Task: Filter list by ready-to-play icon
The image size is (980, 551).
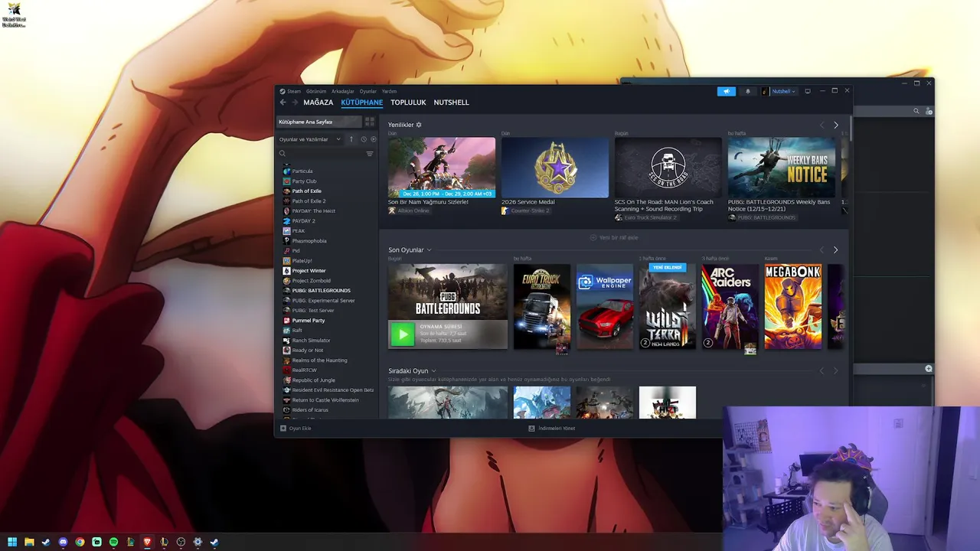Action: (373, 139)
